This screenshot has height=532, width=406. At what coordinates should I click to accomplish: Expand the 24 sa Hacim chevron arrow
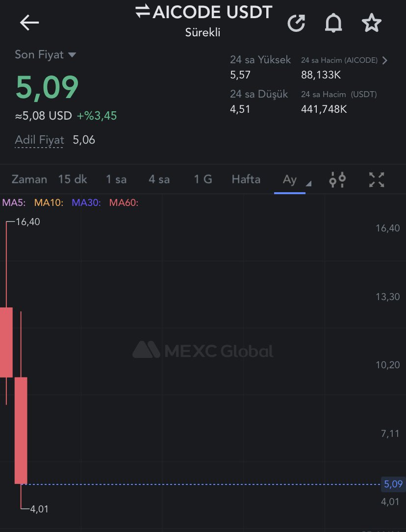point(384,60)
